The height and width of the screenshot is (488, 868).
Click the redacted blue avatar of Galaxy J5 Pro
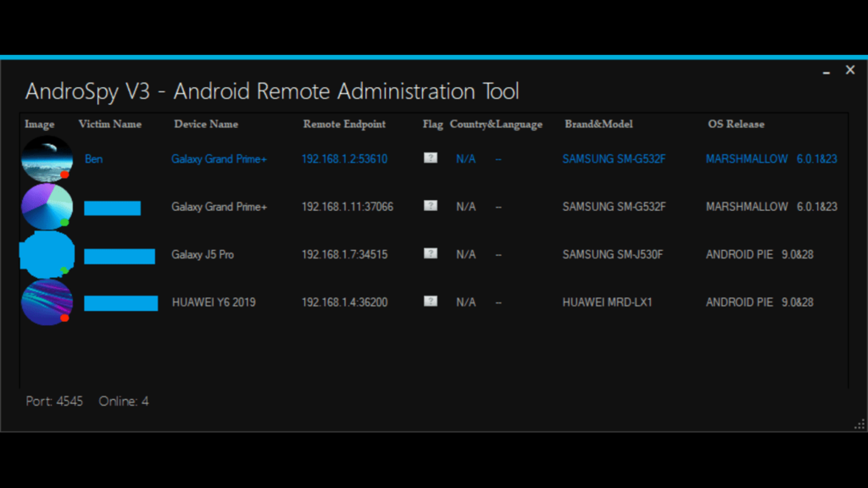47,254
